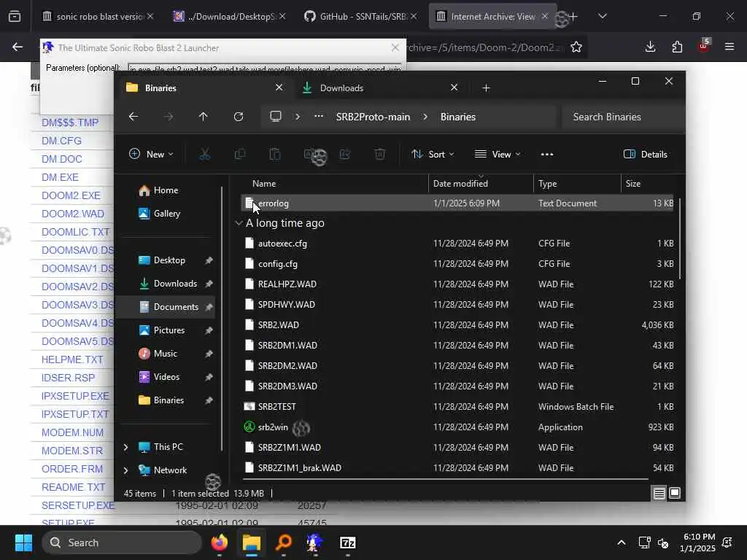Select Internet Archive Firefox tab
This screenshot has height=560, width=747.
point(492,16)
